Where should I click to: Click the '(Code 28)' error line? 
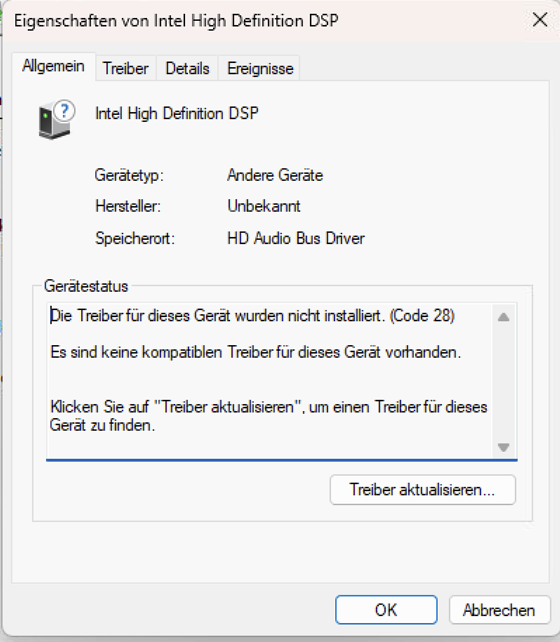(252, 316)
